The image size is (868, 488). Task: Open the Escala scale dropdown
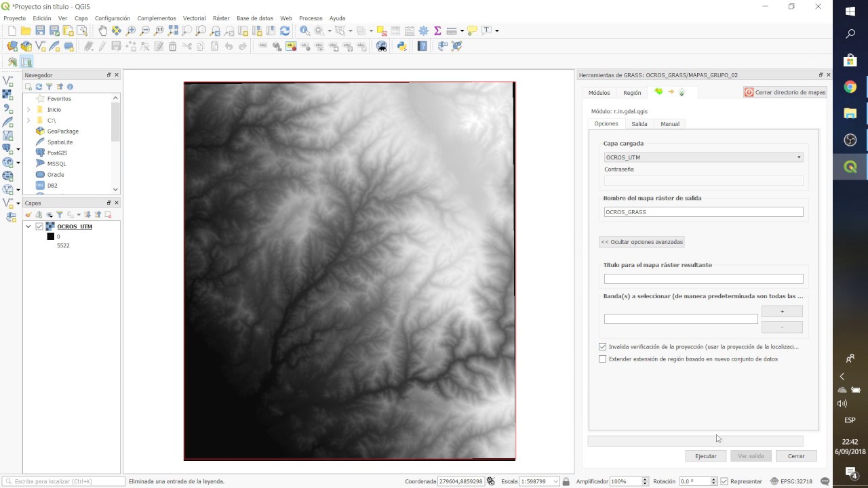point(556,481)
